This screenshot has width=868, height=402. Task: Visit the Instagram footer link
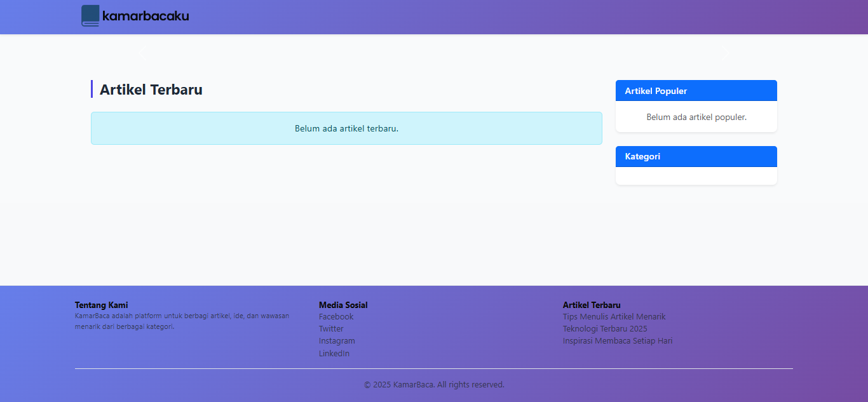click(337, 341)
